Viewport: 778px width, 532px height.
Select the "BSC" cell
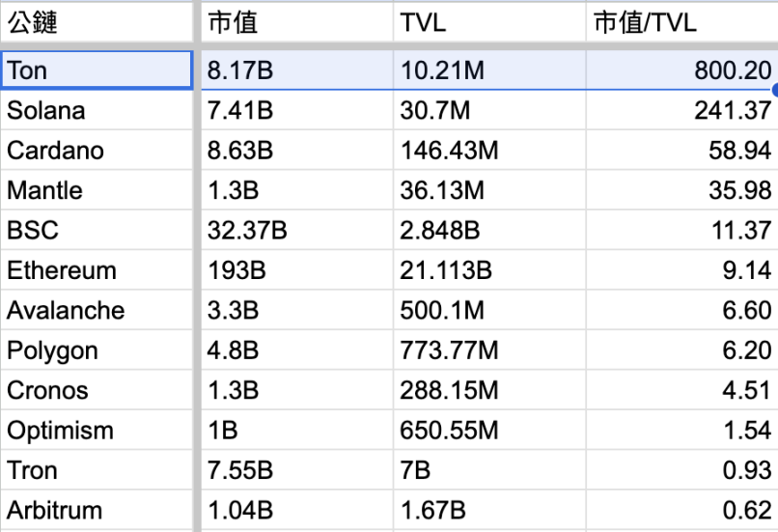click(97, 230)
